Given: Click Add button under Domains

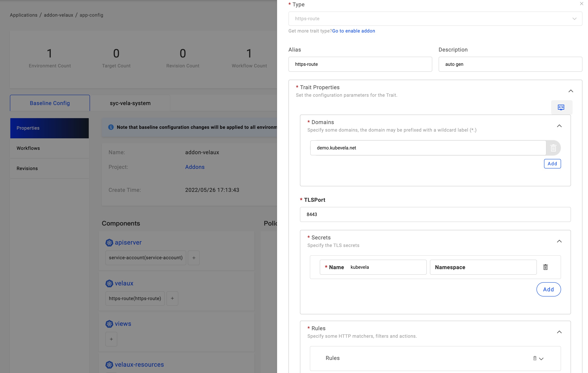Looking at the screenshot, I should (x=552, y=164).
